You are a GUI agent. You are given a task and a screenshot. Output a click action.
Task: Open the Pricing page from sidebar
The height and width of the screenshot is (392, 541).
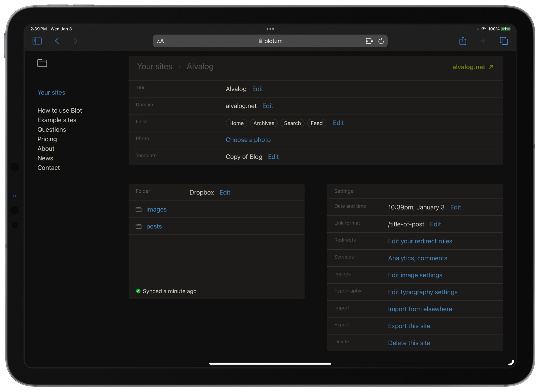click(47, 139)
